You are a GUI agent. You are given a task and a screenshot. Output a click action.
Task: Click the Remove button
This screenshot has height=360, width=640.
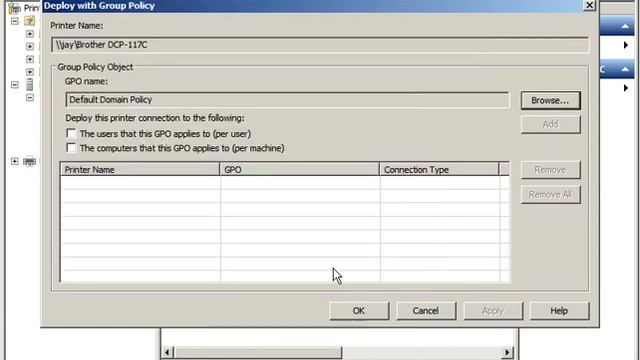tap(550, 170)
